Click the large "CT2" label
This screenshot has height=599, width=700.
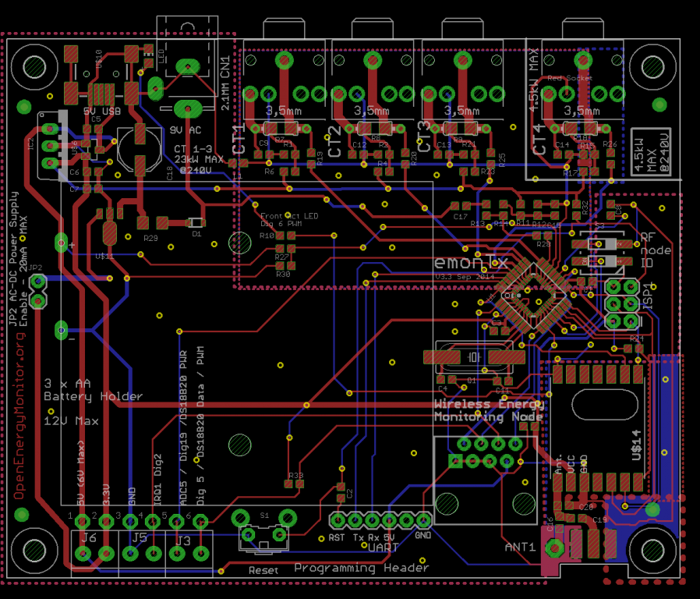click(x=334, y=141)
